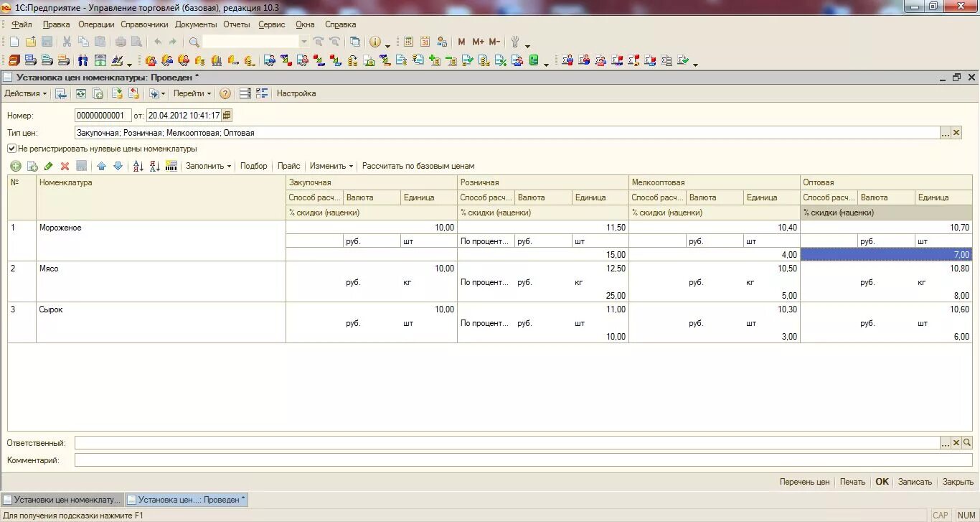
Task: Select the Мясо nomenclature cell
Action: (161, 281)
